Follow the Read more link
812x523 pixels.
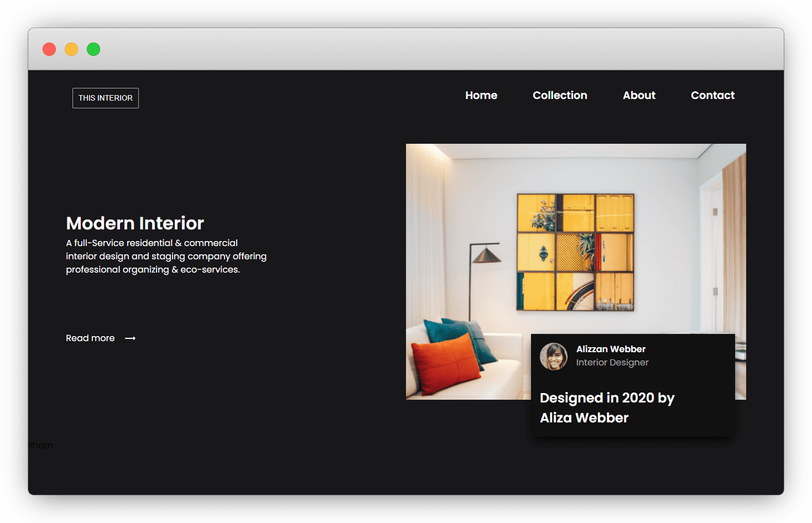(x=90, y=338)
